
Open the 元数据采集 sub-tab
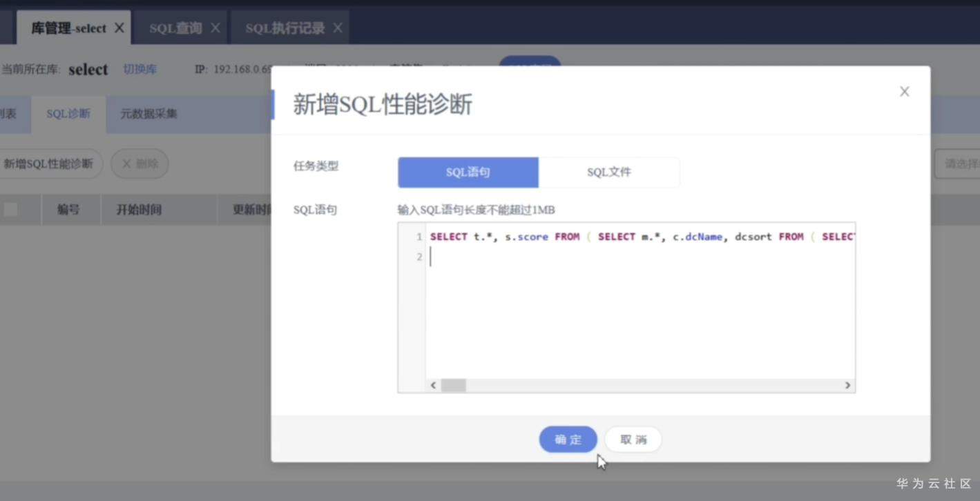tap(147, 114)
